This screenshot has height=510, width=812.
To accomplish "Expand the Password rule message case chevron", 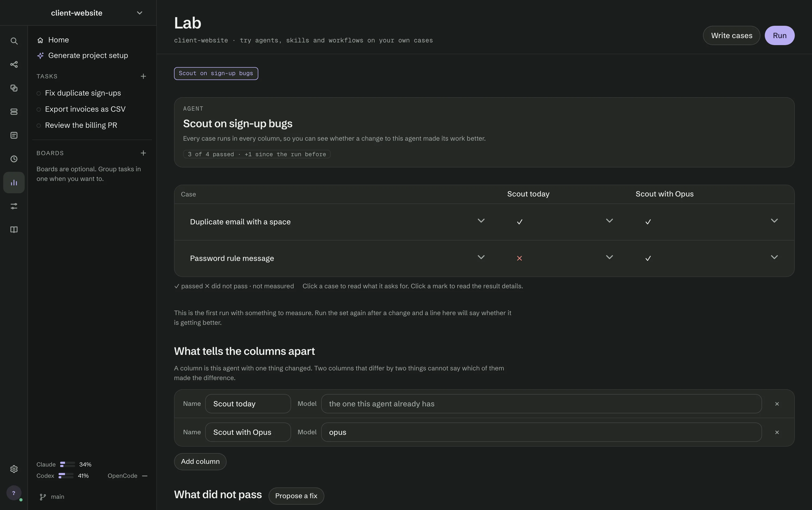I will (x=481, y=257).
